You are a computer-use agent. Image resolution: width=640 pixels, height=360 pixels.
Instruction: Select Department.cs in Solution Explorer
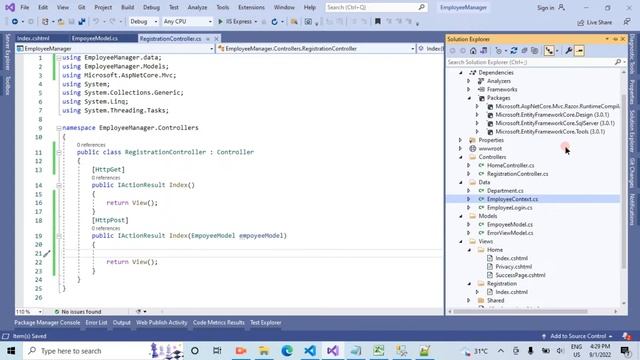(505, 191)
